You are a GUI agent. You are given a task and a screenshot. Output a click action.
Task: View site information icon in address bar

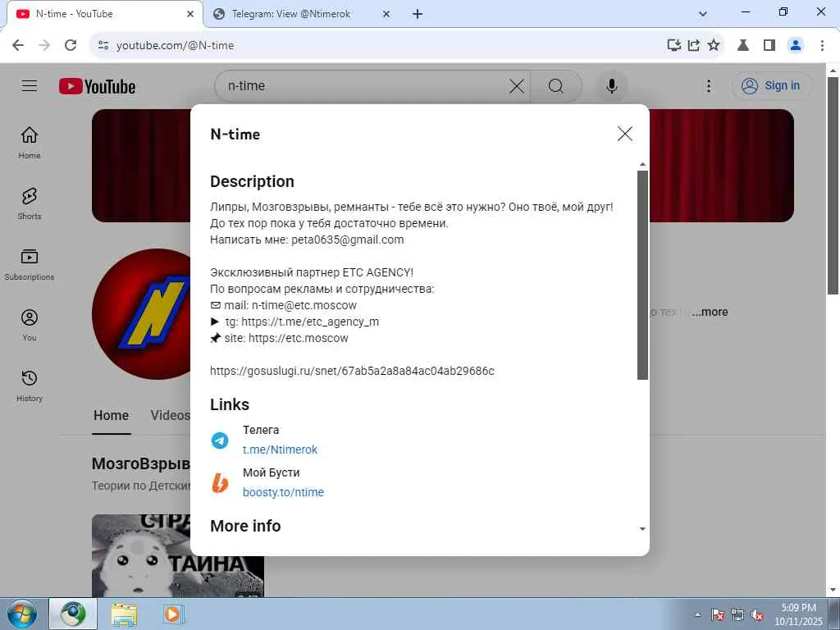point(103,45)
